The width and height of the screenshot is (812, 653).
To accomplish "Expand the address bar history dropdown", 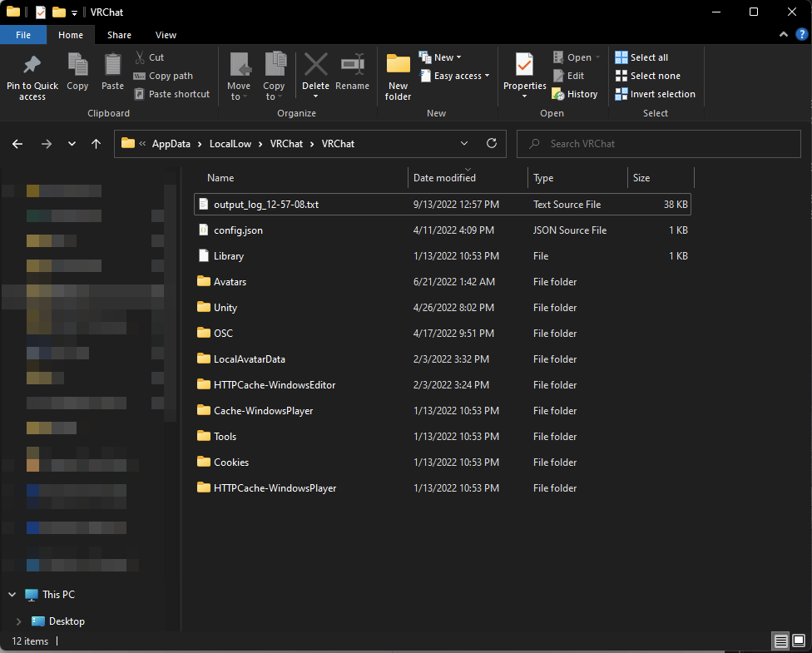I will pos(464,143).
